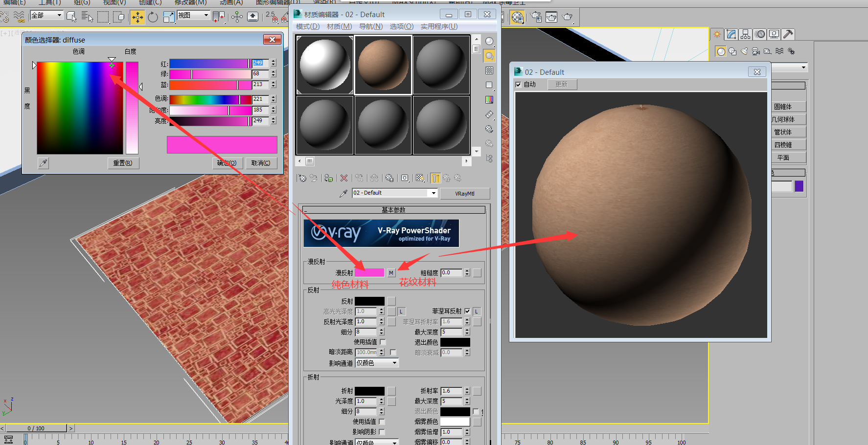Screen dimensions: 868x445
Task: Click Reset Map/Material red X icon
Action: click(x=344, y=178)
